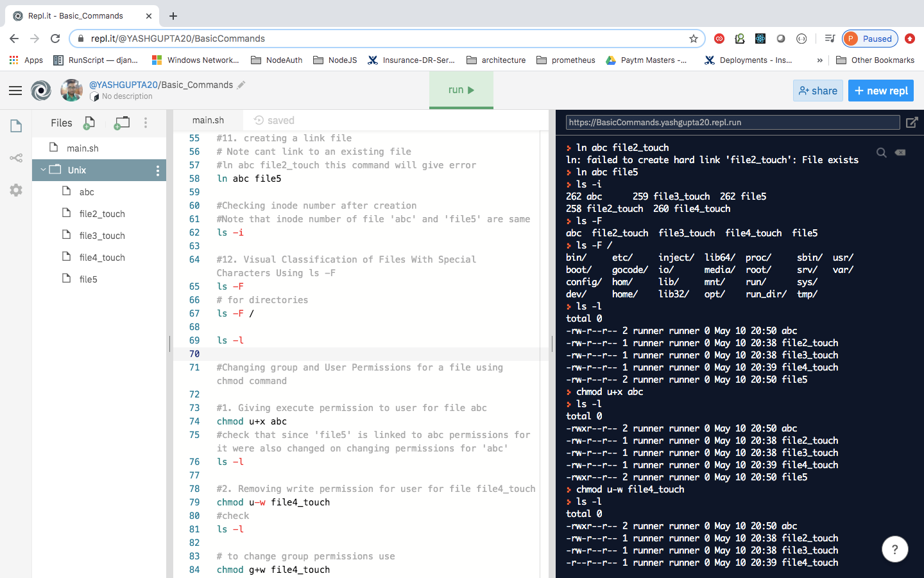Open repl Settings via the gear icon

pos(15,189)
